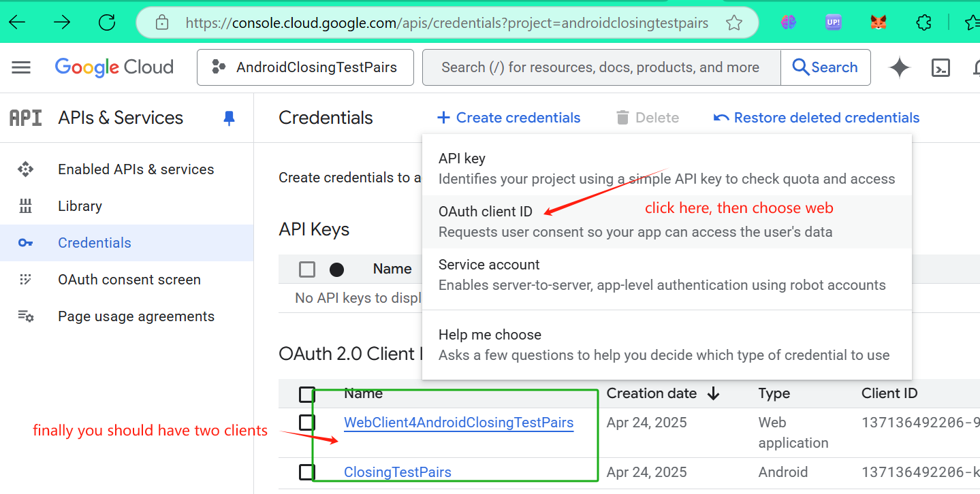The width and height of the screenshot is (980, 494).
Task: Click the browser address bar URL
Action: [447, 23]
